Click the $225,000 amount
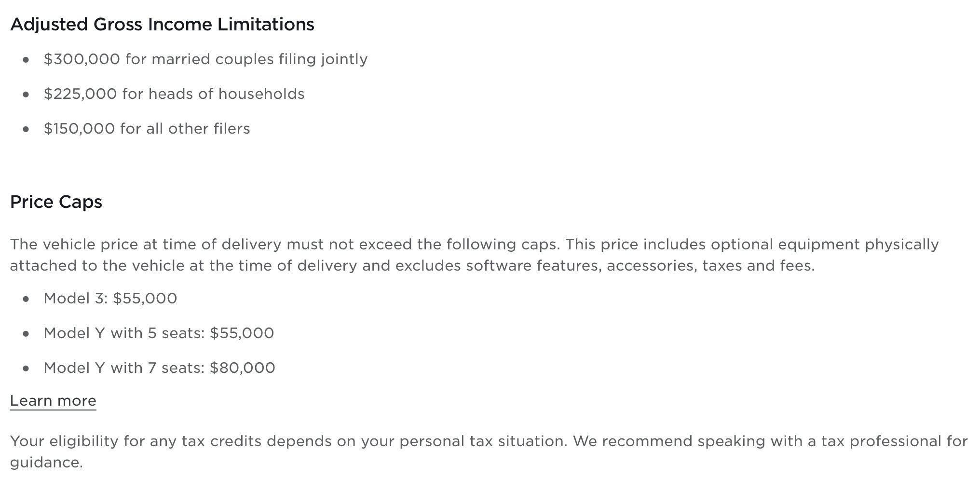 click(x=81, y=94)
